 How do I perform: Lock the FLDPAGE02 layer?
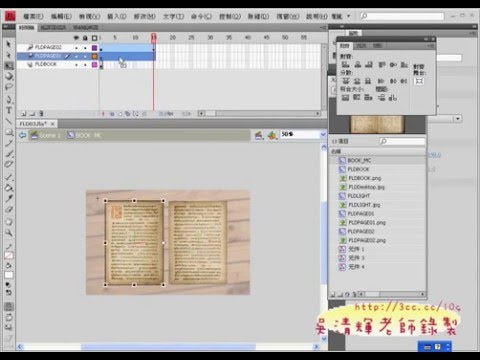(x=85, y=48)
